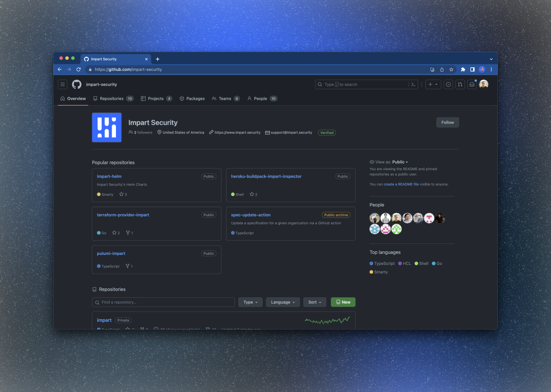View the 2 followers link
Screen dimensions: 551x392
140,133
